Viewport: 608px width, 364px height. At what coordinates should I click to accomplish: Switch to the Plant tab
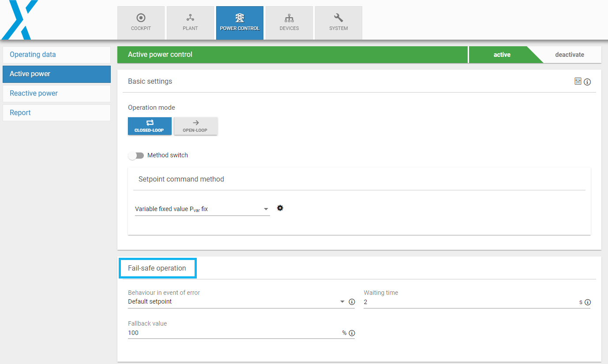[190, 23]
